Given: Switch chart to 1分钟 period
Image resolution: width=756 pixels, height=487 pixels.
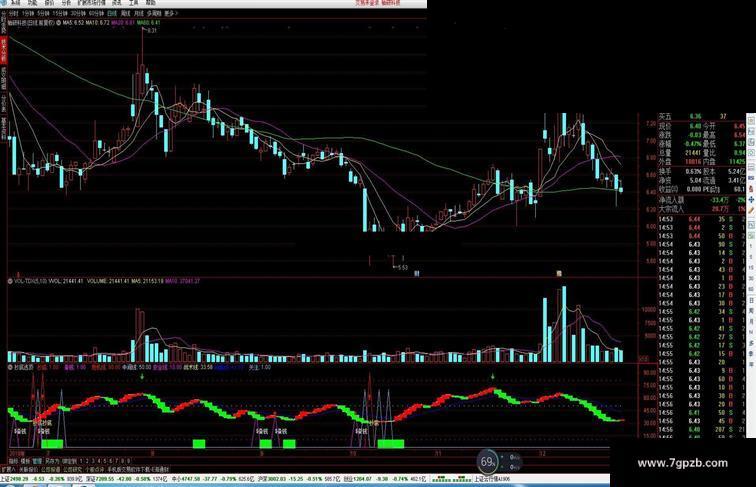Looking at the screenshot, I should coord(28,14).
